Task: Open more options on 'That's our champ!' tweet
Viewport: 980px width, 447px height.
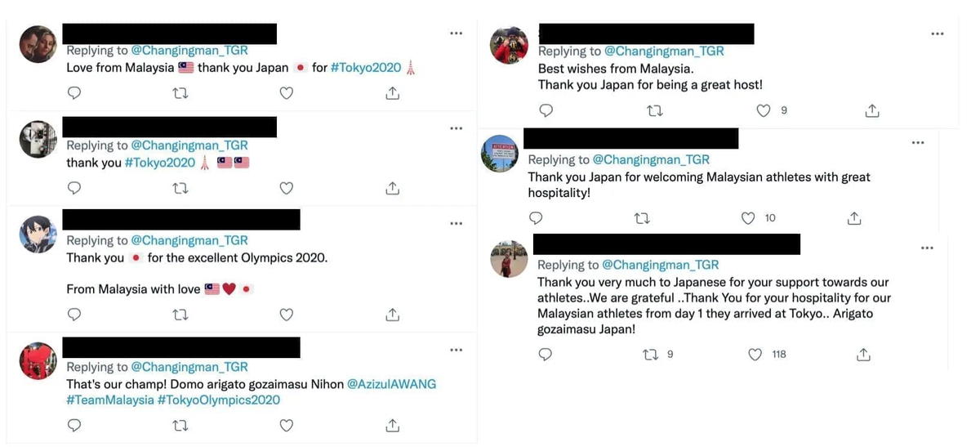Action: tap(457, 350)
